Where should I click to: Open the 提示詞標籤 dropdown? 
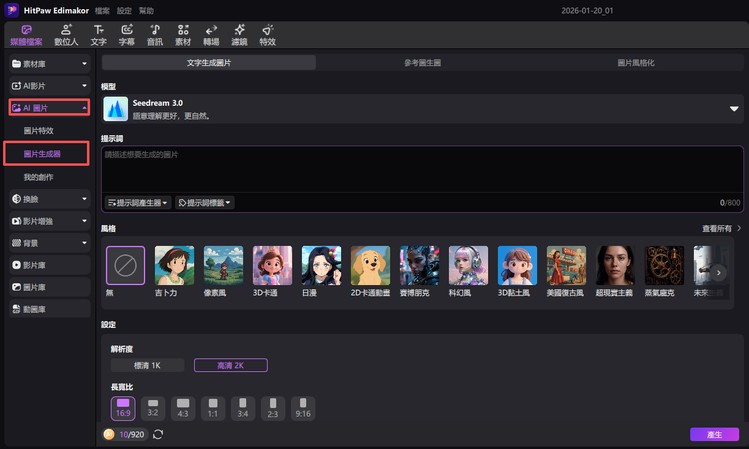point(204,203)
